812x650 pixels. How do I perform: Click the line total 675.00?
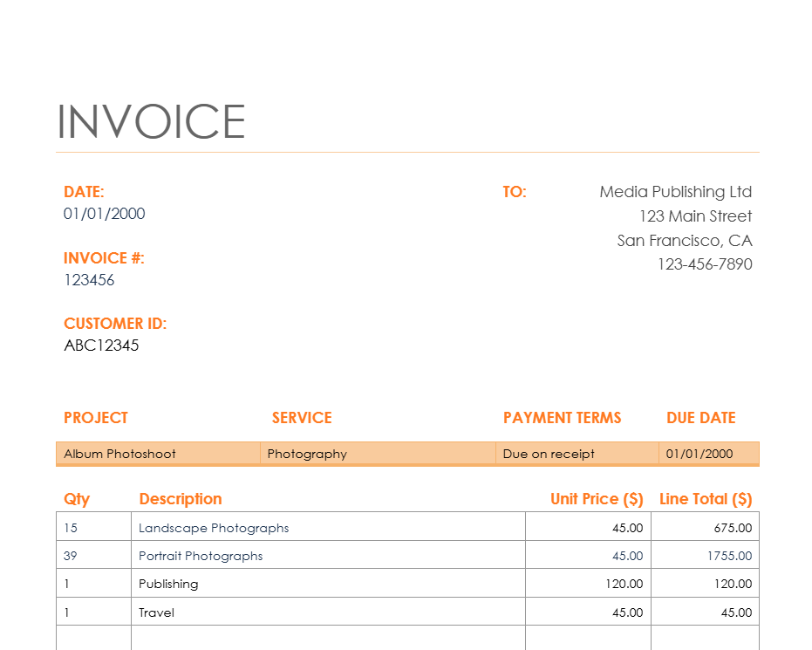click(706, 527)
